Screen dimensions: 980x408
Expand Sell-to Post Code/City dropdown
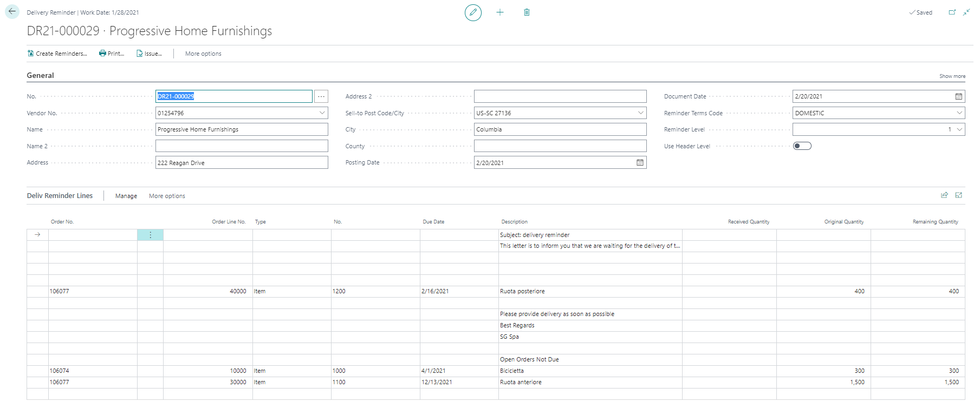[641, 113]
